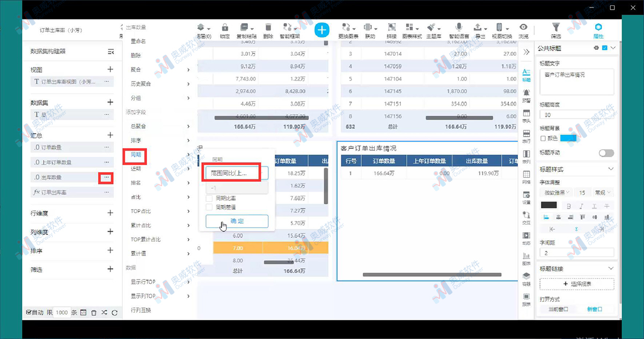This screenshot has height=339, width=644.
Task: Click the 锁定 lock icon in toolbar
Action: tap(225, 27)
